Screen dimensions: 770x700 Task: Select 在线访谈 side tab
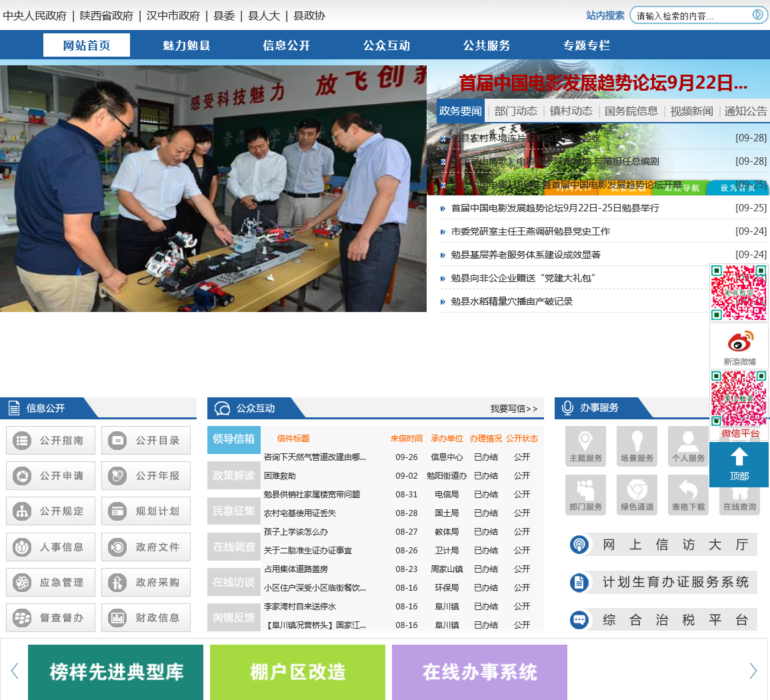234,582
